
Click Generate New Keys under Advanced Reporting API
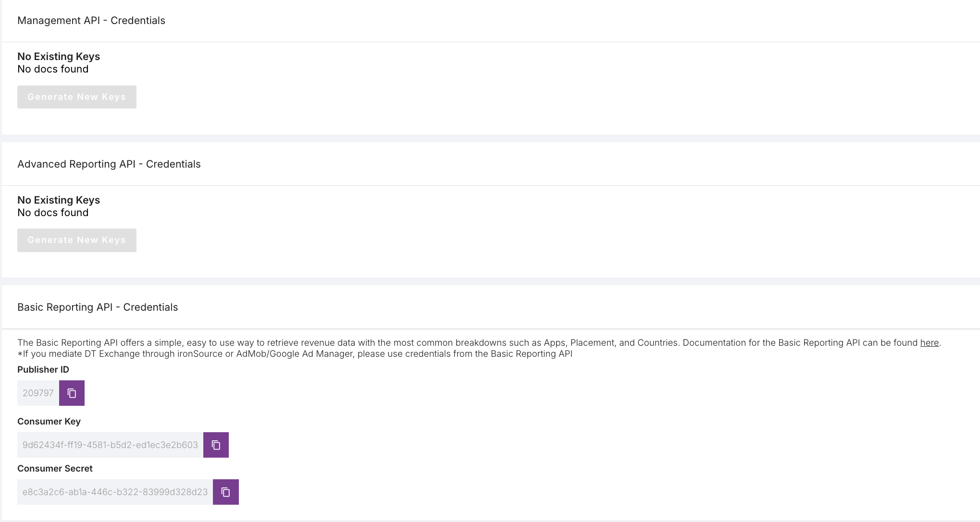click(x=76, y=240)
